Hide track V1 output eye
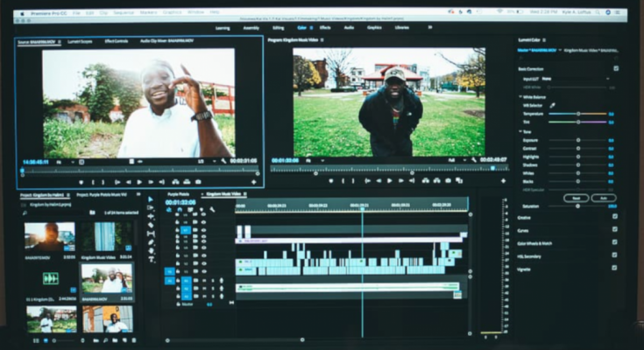The width and height of the screenshot is (644, 350). (203, 270)
